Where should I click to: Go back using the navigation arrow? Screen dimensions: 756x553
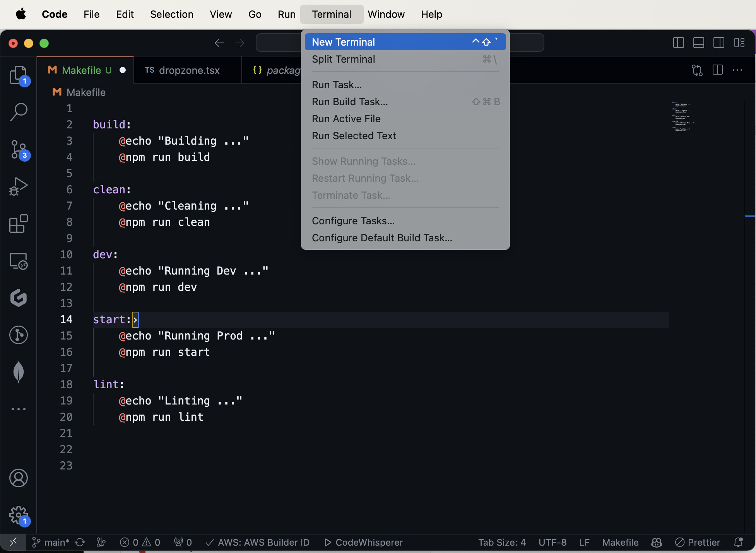[x=219, y=43]
